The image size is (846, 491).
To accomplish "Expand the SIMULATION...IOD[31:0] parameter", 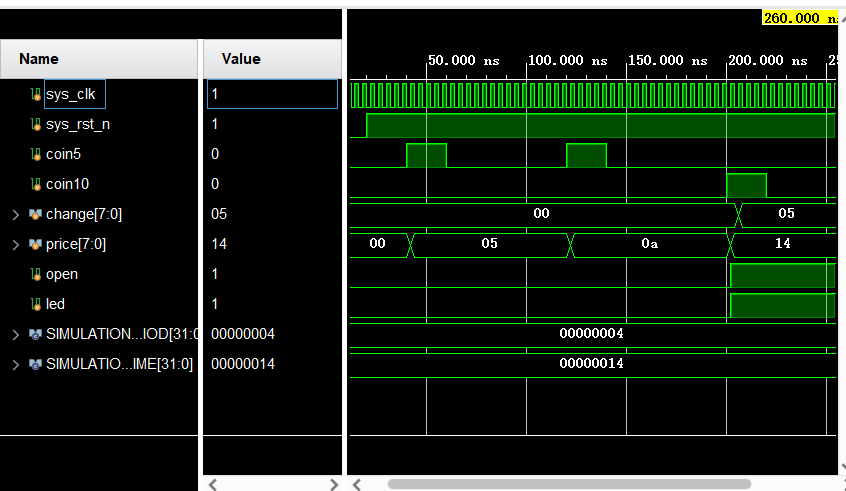I will coord(15,334).
